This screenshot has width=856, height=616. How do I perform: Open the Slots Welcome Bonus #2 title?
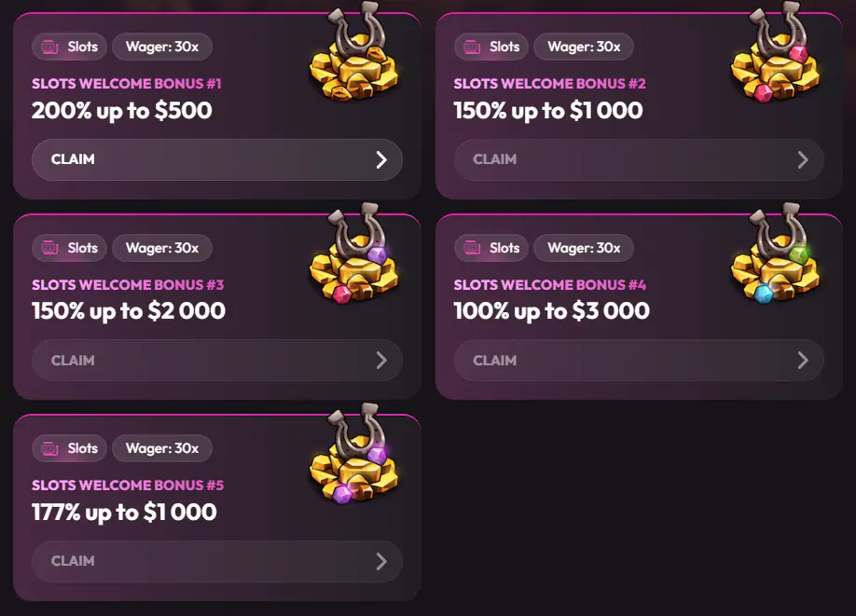pyautogui.click(x=549, y=84)
